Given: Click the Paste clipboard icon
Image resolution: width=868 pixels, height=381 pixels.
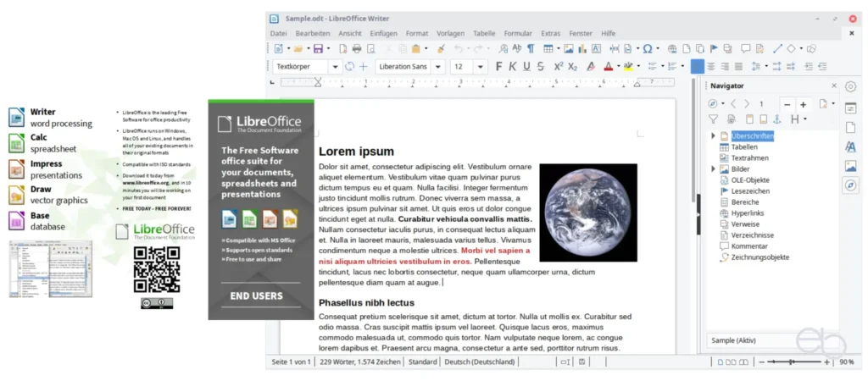Looking at the screenshot, I should coord(416,48).
